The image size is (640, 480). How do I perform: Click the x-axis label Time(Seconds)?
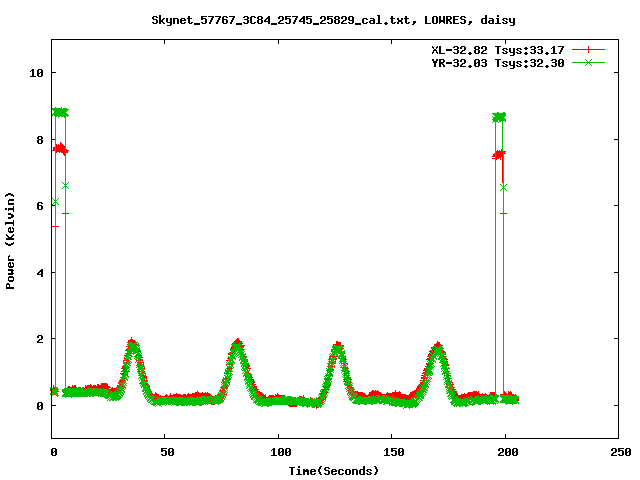tap(333, 471)
